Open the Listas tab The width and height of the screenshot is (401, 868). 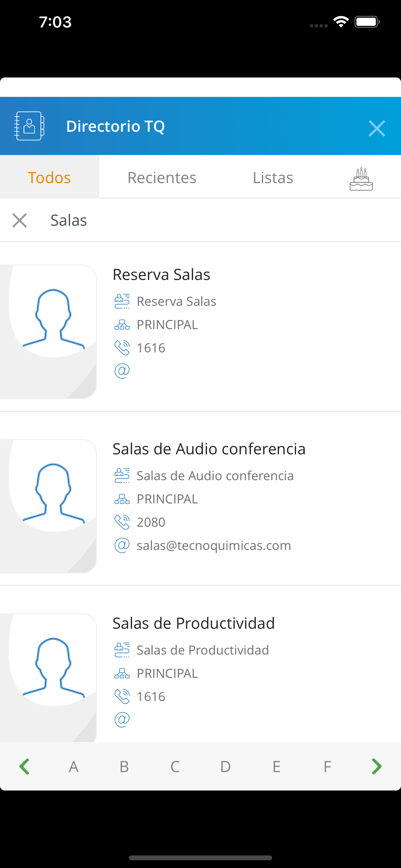[273, 178]
